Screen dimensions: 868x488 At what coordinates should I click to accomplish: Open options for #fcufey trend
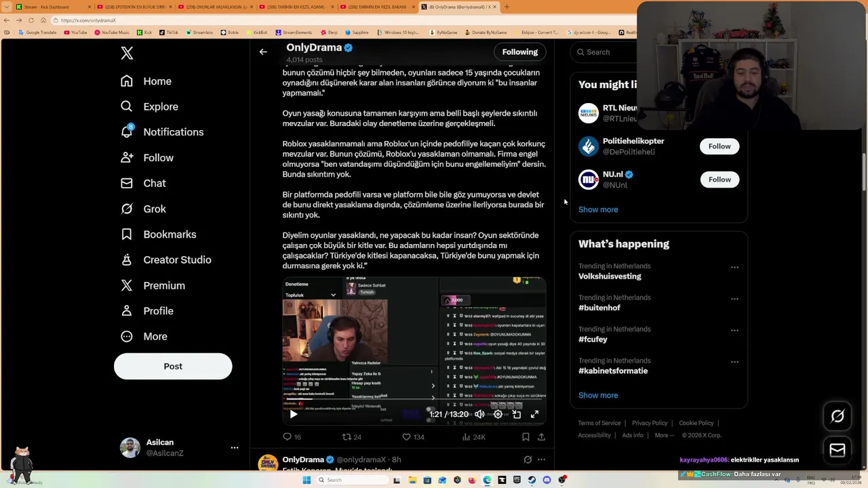point(734,331)
